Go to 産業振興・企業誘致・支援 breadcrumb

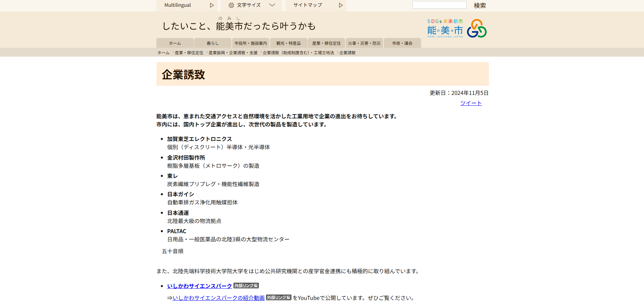click(233, 53)
